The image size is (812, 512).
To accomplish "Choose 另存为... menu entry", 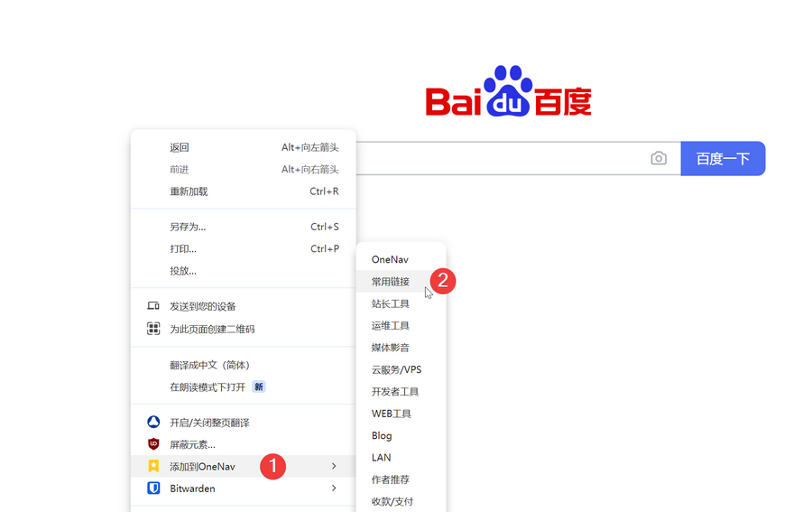I will coord(244,227).
